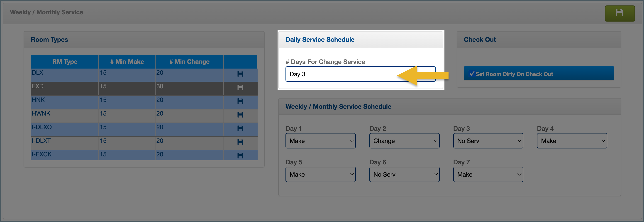The width and height of the screenshot is (644, 222).
Task: Save the I-EXCK room type row
Action: click(240, 155)
